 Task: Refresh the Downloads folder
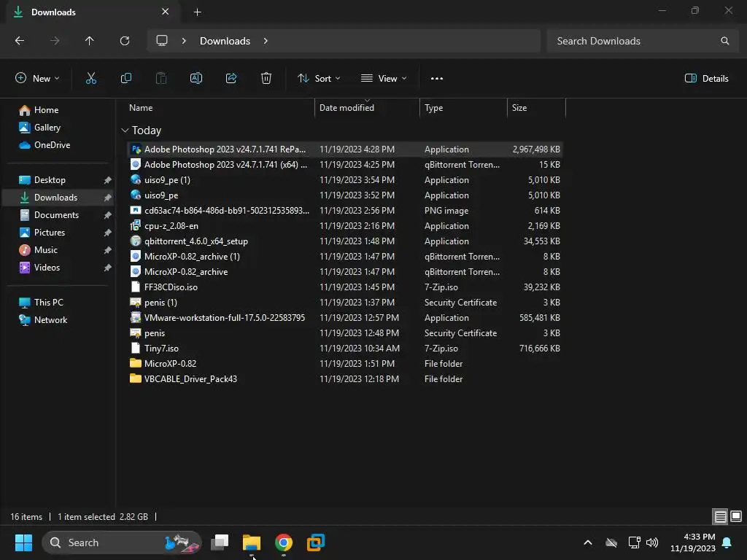125,41
